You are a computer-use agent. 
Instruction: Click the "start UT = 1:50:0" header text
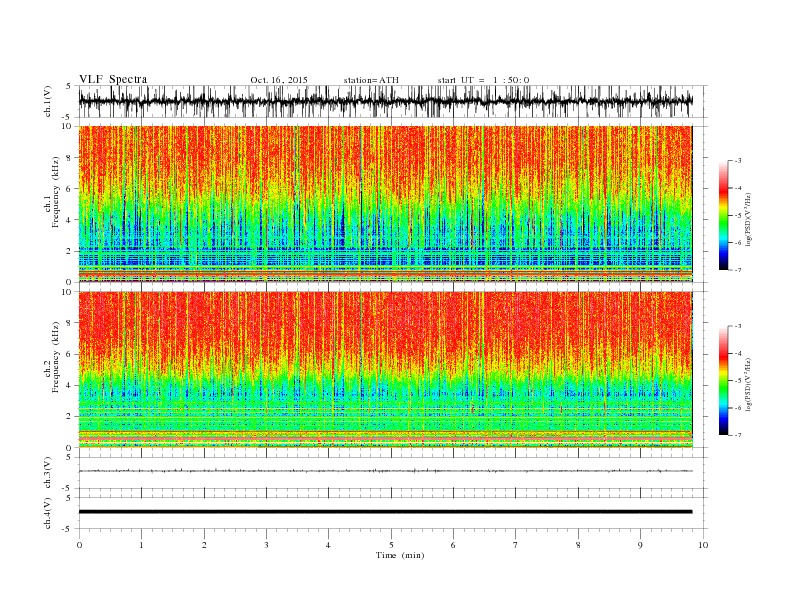483,80
